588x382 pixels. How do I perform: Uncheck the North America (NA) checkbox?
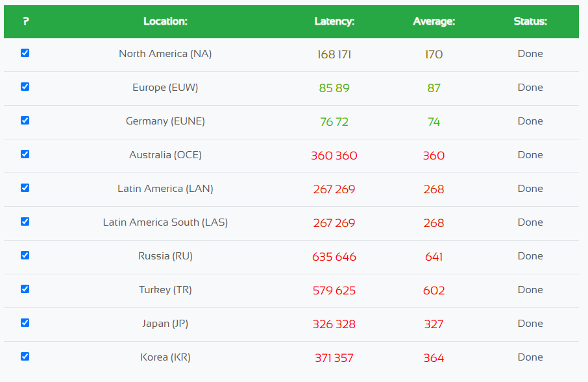click(x=25, y=53)
